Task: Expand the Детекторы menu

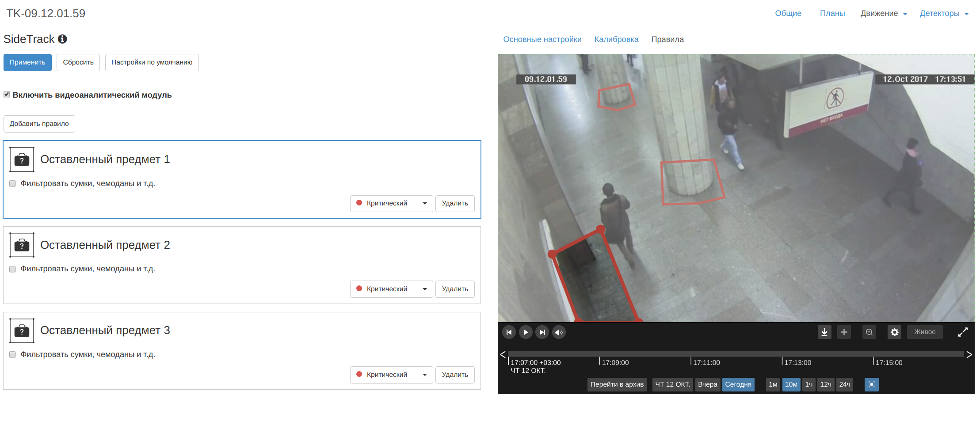Action: coord(944,13)
